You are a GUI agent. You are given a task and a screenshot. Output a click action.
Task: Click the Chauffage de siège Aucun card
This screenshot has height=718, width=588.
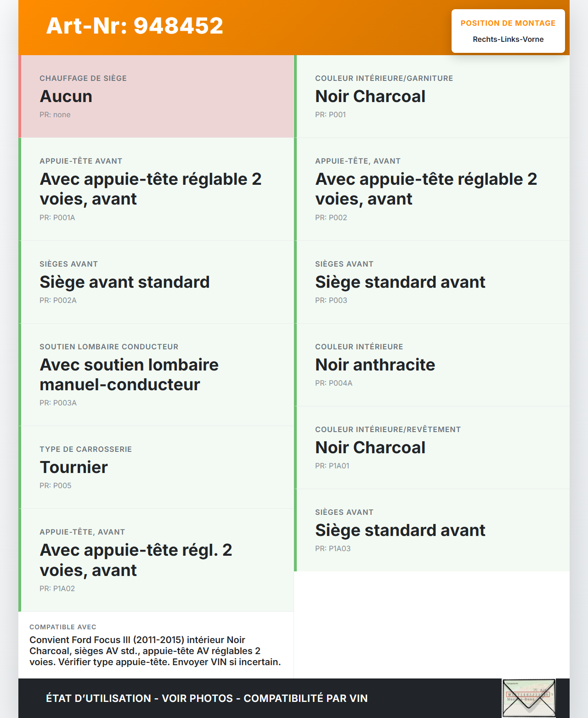click(x=157, y=96)
